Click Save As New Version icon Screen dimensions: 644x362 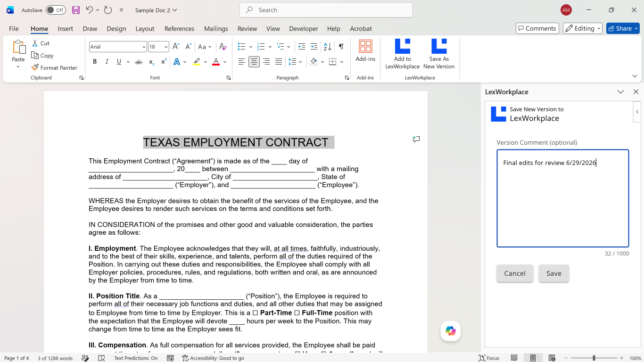click(439, 54)
